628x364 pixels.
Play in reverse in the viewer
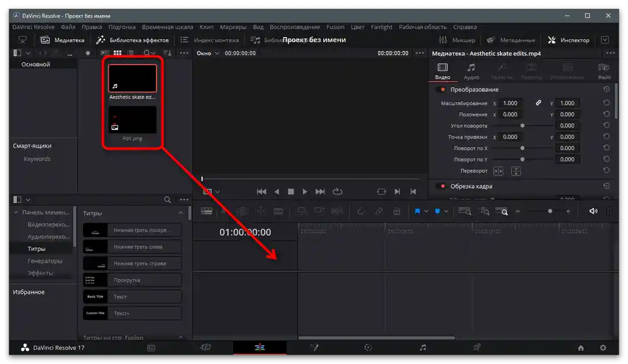(x=277, y=192)
